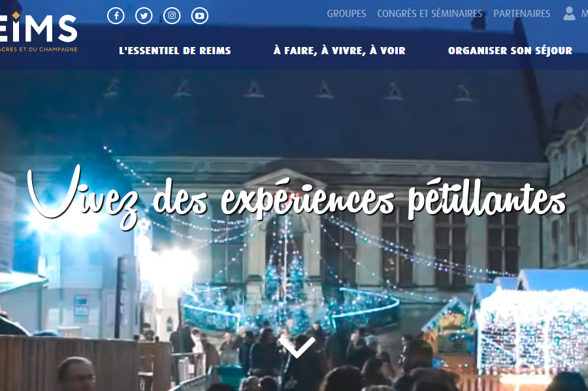Open Organiser son séjour menu
This screenshot has height=391, width=588.
click(510, 50)
